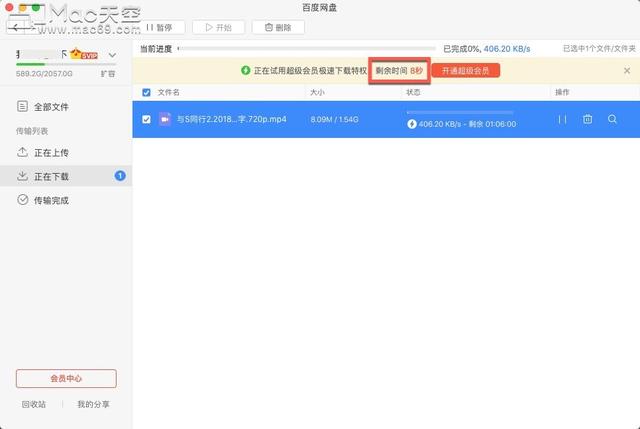Click the 扩容 expand storage link
Image resolution: width=640 pixels, height=429 pixels.
[108, 74]
